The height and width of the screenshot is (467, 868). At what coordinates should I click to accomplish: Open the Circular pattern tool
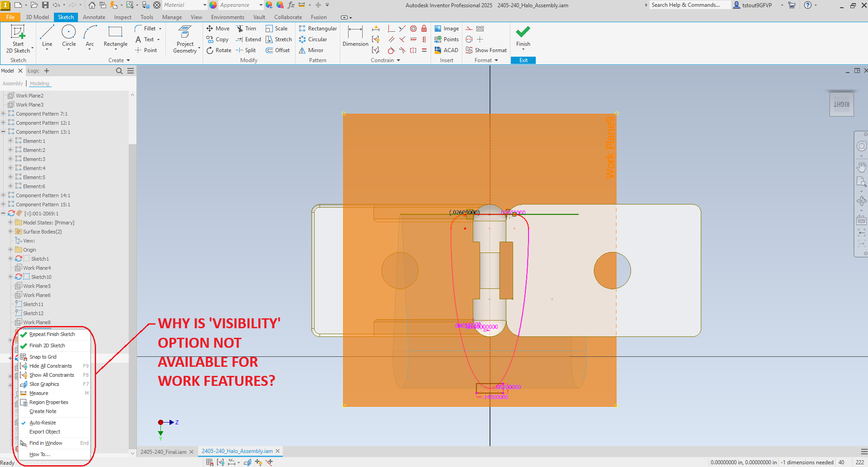[x=313, y=39]
